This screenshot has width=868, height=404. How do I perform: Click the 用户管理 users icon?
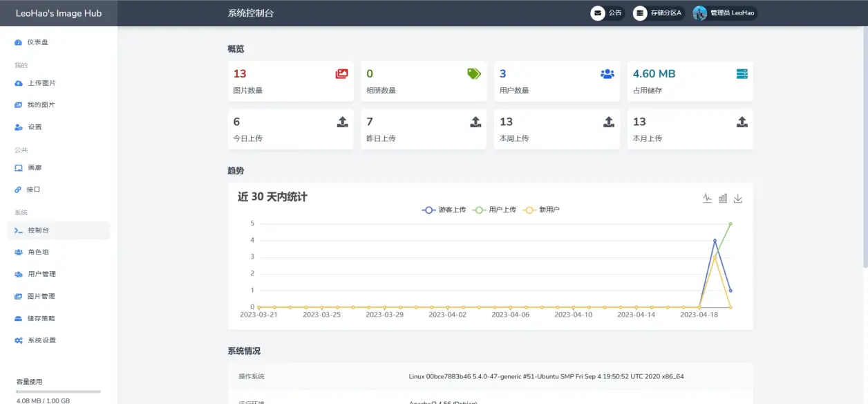[19, 275]
